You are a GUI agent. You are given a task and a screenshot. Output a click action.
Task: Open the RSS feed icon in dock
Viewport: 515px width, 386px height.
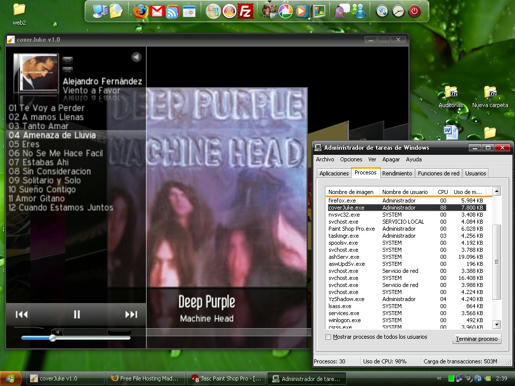[173, 12]
